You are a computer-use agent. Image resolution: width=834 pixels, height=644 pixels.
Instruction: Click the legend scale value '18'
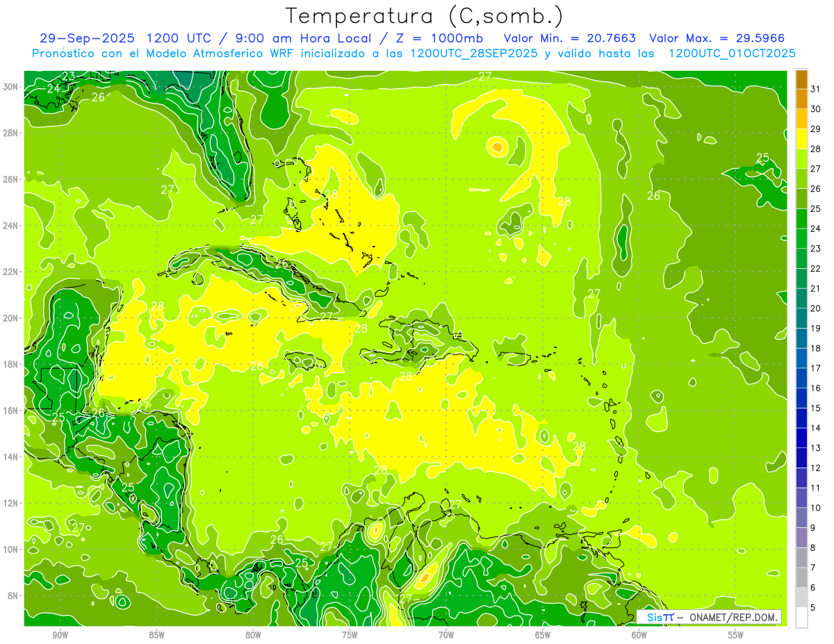(815, 348)
